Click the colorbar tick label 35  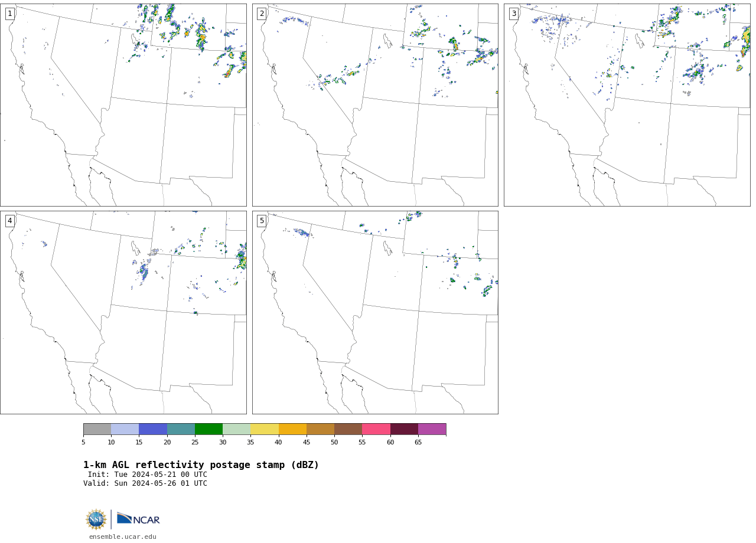tap(250, 442)
